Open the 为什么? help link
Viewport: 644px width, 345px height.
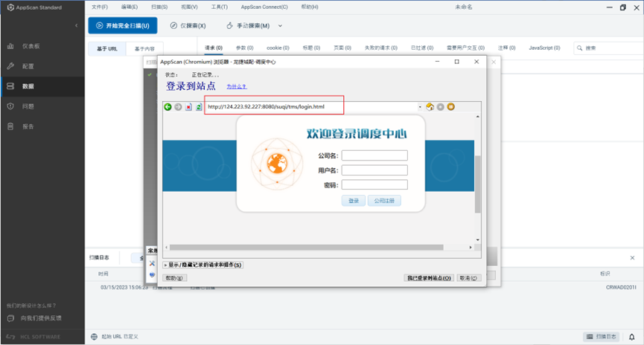coord(237,86)
